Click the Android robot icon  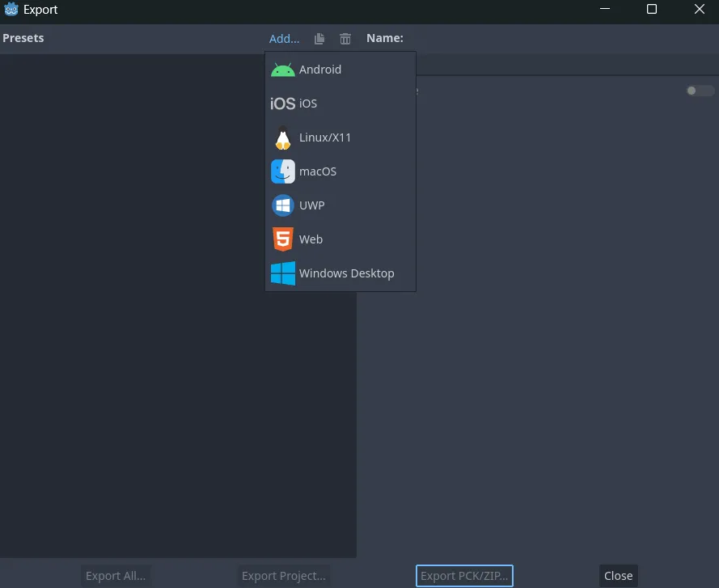click(x=282, y=70)
